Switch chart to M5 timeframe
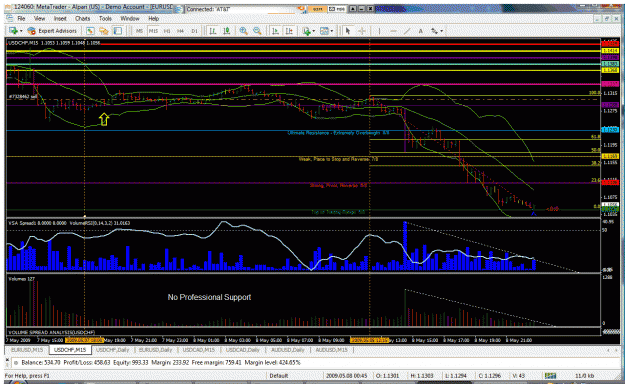 (x=139, y=31)
